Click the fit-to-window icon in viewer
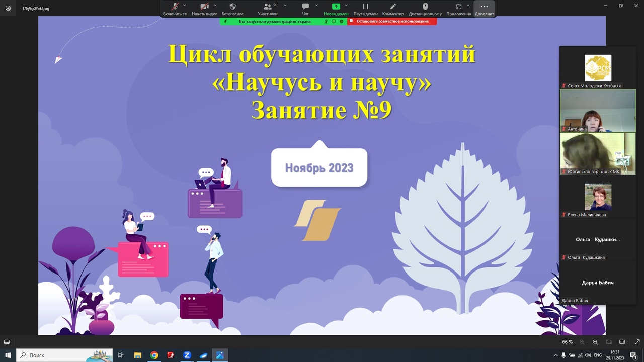Screen dimensions: 644x362 pos(608,342)
